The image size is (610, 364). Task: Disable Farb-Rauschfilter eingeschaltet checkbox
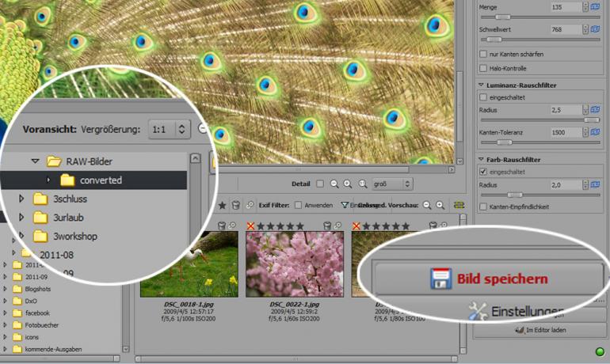coord(483,171)
